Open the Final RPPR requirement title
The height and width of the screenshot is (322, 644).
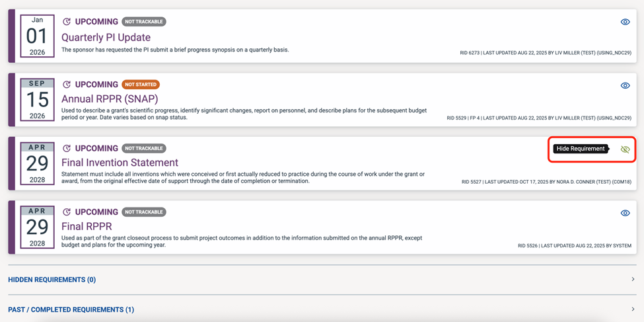(87, 226)
